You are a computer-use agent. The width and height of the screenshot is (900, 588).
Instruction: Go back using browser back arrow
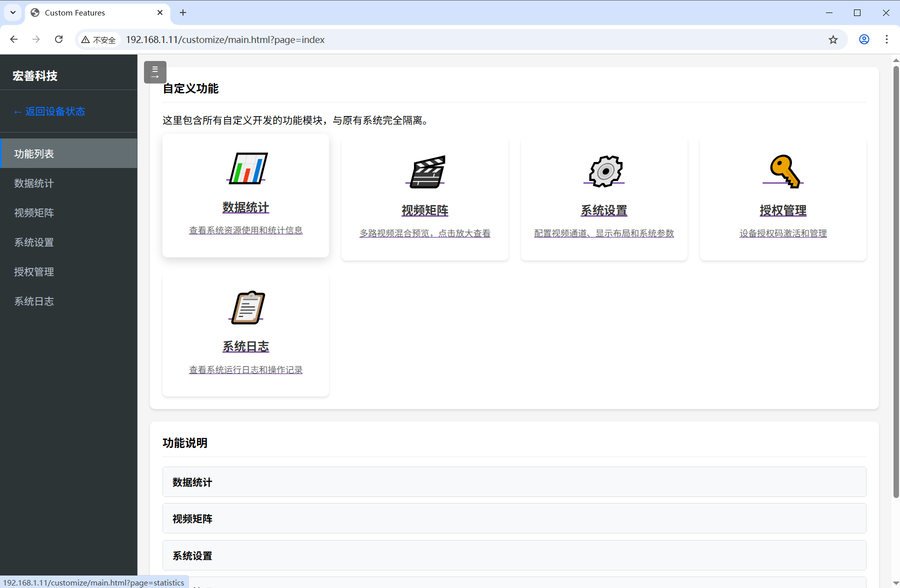coord(14,39)
